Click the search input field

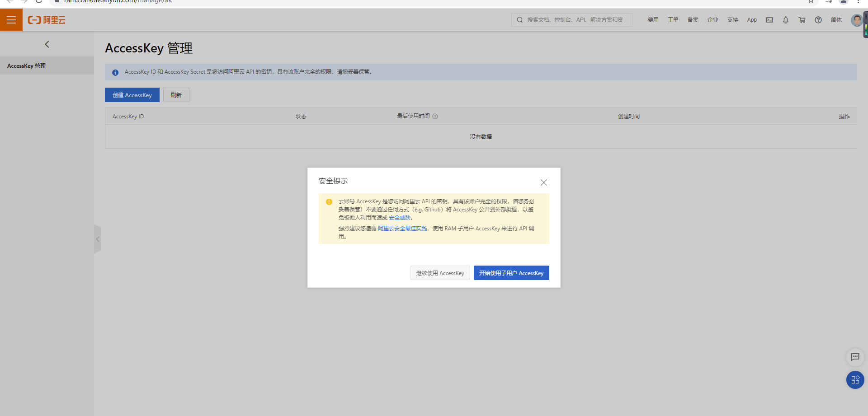(571, 20)
